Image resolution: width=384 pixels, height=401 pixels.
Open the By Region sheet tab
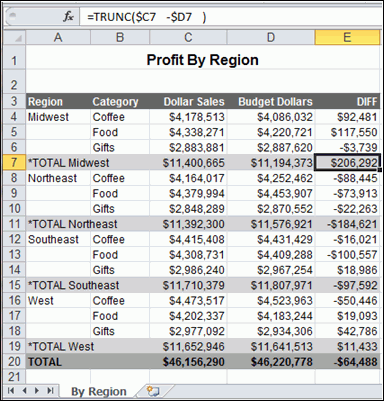click(x=99, y=391)
